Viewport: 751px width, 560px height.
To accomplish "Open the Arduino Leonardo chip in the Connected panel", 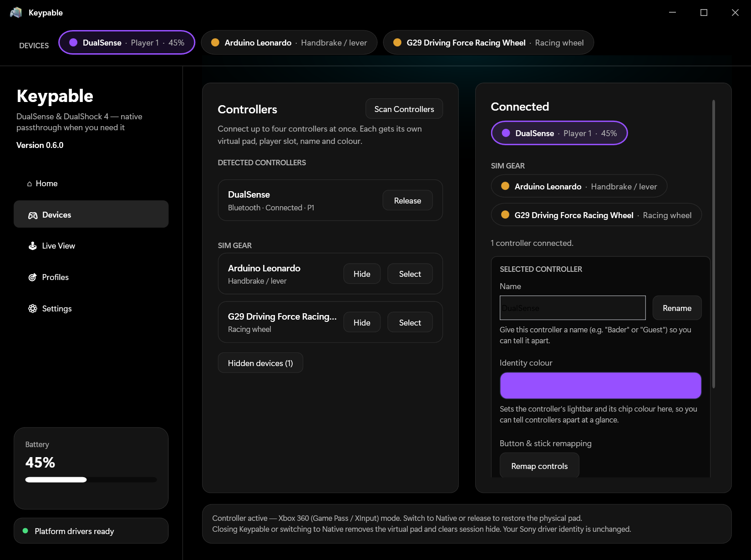I will (579, 186).
